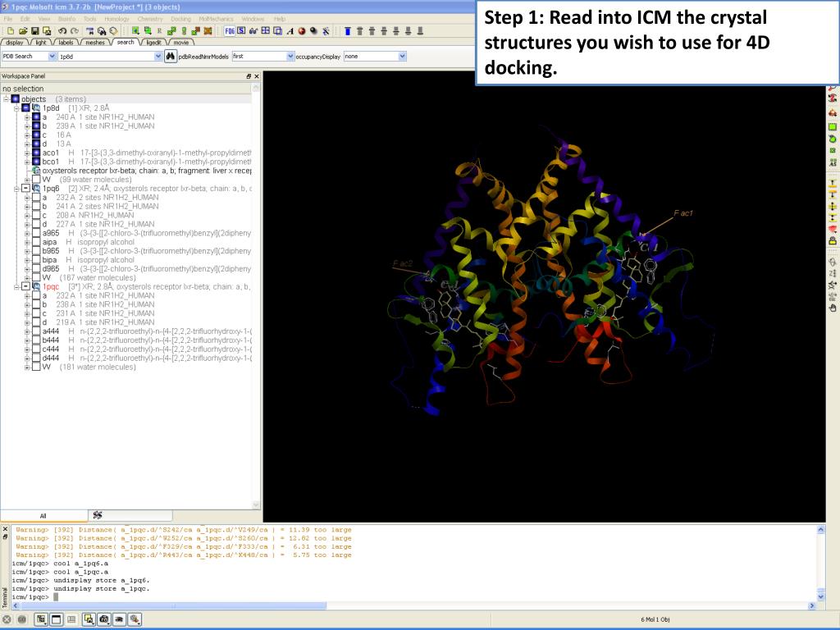Toggle the FOG display button
The height and width of the screenshot is (630, 840).
pos(230,31)
